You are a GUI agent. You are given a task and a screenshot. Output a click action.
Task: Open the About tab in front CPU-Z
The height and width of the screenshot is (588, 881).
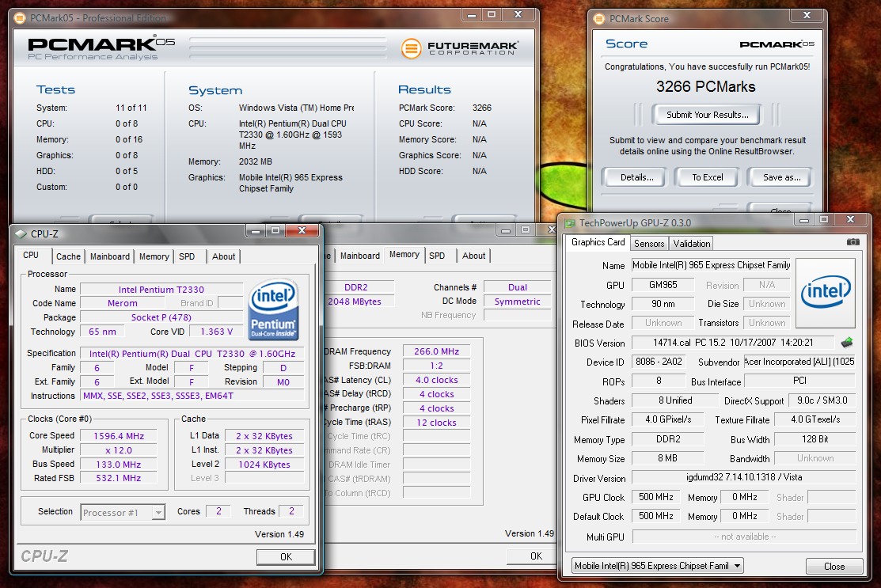pos(224,256)
